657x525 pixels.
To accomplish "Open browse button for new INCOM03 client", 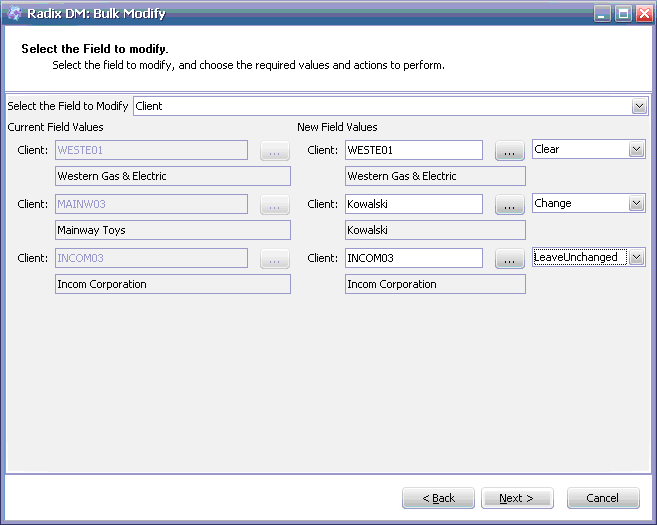I will [x=510, y=259].
